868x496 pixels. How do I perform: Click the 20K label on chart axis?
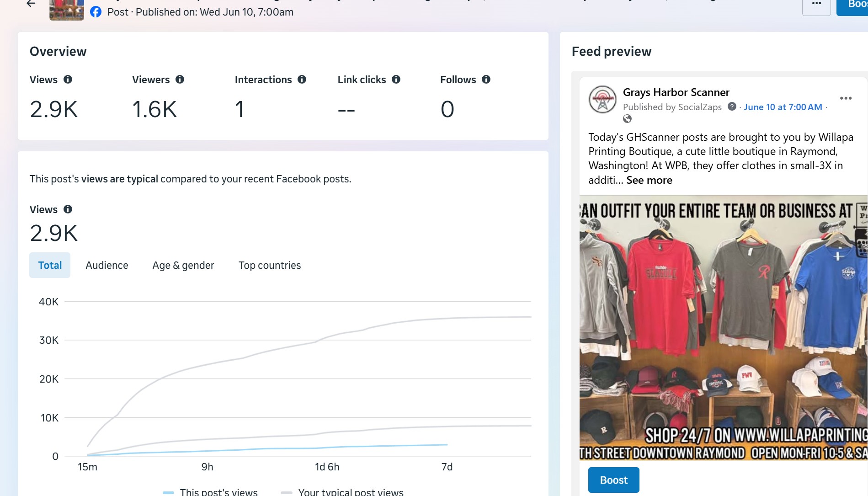[49, 379]
